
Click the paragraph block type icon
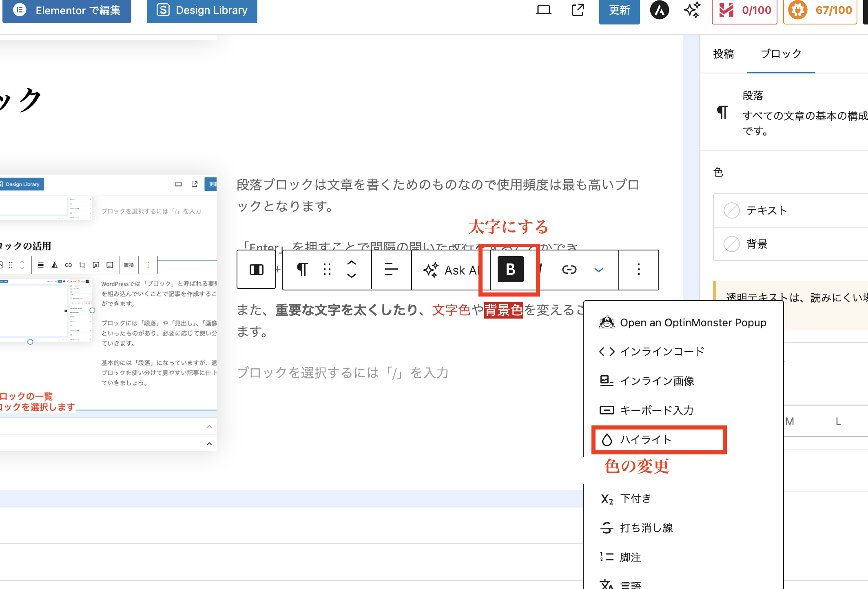pos(302,270)
